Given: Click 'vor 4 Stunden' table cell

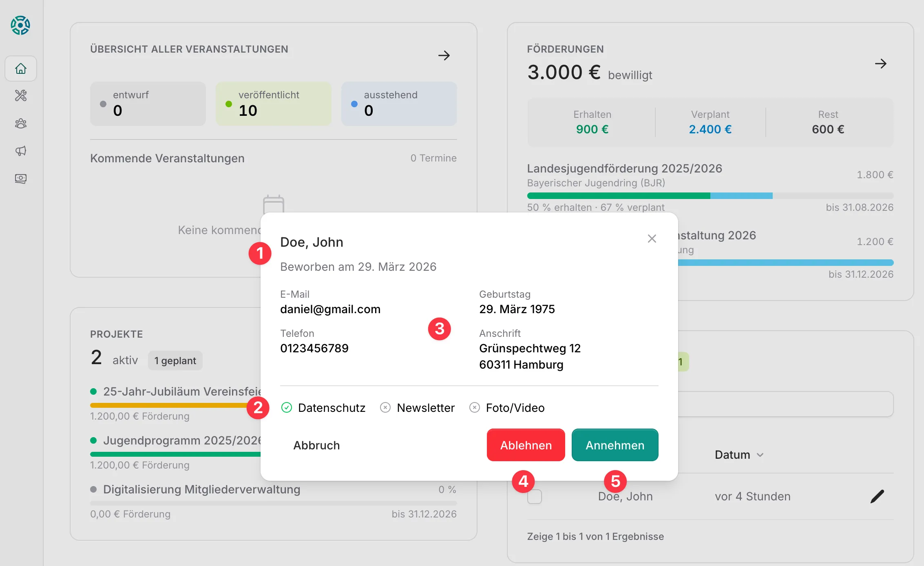Looking at the screenshot, I should pos(753,496).
